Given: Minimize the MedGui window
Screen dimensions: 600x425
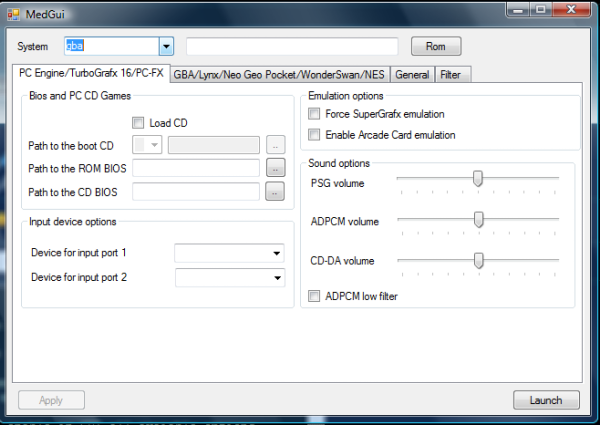Looking at the screenshot, I should 518,10.
